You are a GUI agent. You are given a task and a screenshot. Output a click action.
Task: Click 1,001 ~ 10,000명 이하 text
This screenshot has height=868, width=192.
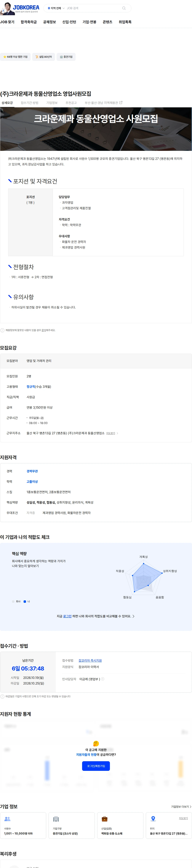pos(18,833)
